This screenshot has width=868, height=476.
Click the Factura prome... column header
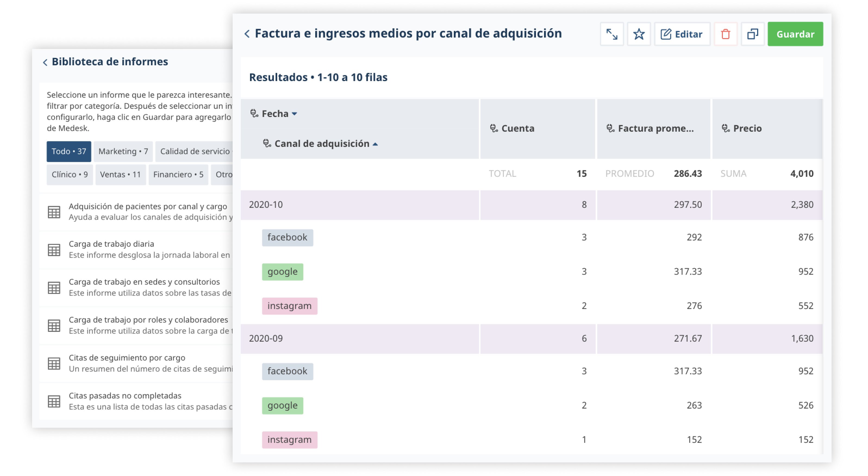click(654, 129)
